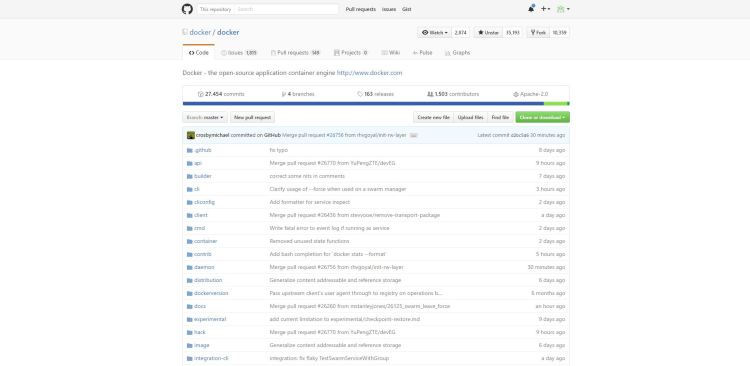750x366 pixels.
Task: Click the docs folder icon
Action: (x=189, y=306)
